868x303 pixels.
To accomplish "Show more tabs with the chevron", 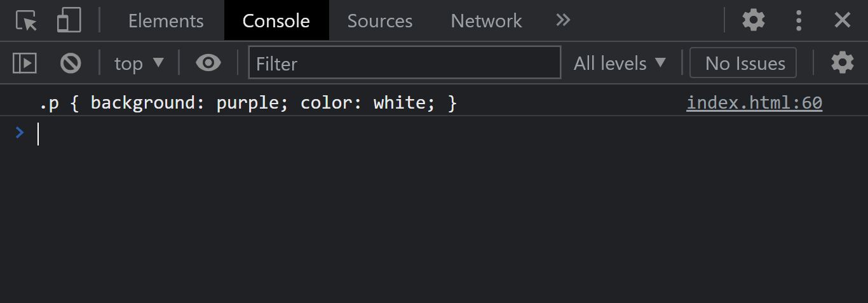I will pyautogui.click(x=563, y=21).
